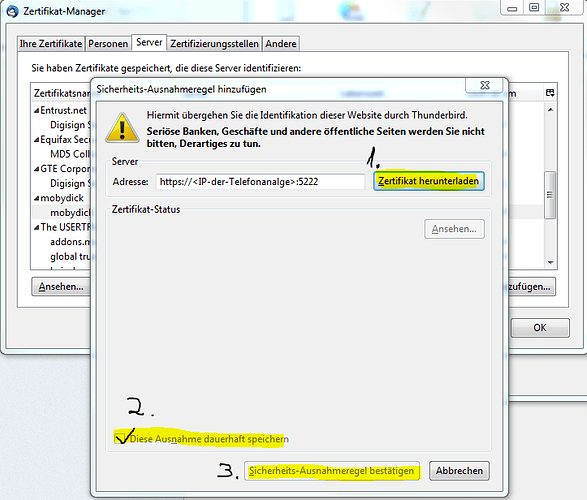This screenshot has height=500, width=587.
Task: Click the scroll up arrow of certificate list
Action: click(550, 110)
